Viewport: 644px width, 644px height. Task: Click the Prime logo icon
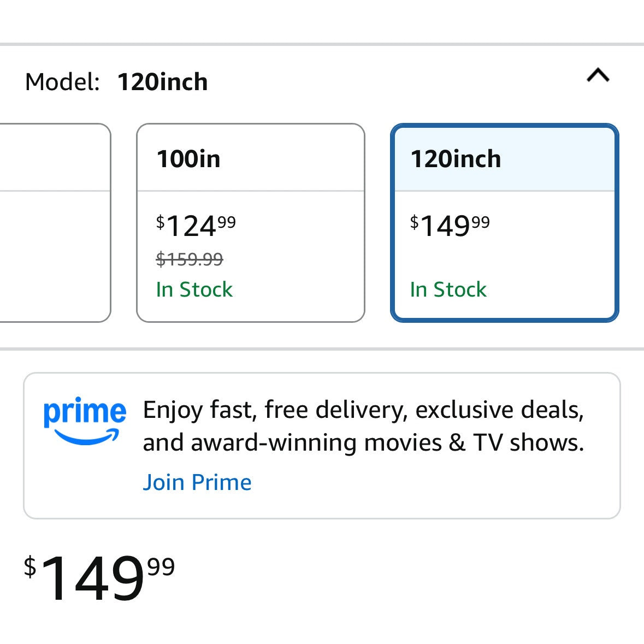[85, 421]
